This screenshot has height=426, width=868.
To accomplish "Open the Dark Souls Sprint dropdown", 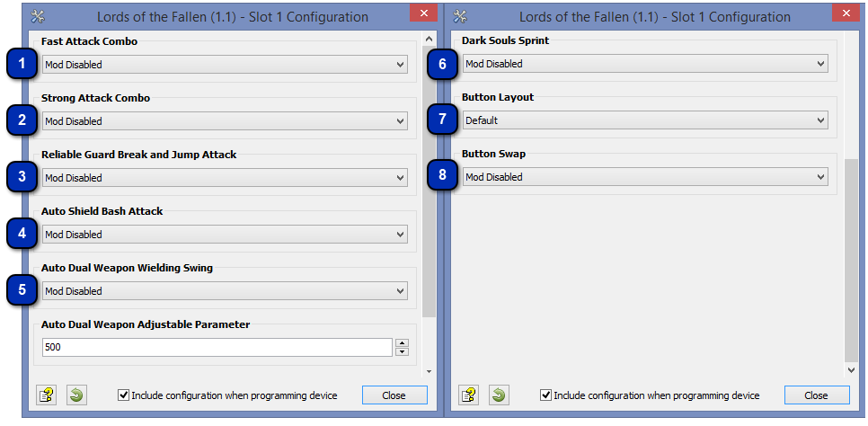I will pos(645,64).
